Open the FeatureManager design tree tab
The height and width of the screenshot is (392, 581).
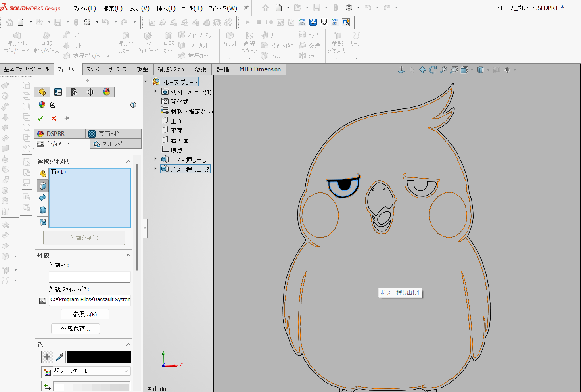[x=42, y=92]
